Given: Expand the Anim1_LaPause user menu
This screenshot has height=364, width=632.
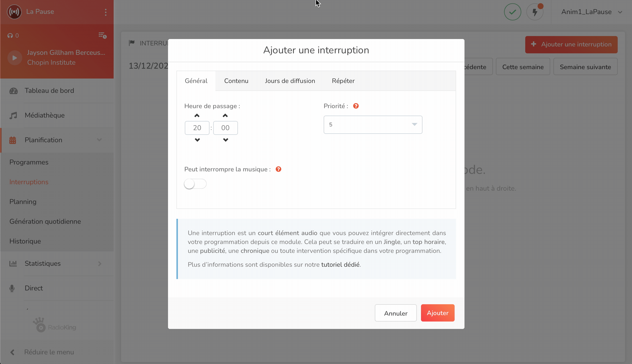Looking at the screenshot, I should [592, 12].
